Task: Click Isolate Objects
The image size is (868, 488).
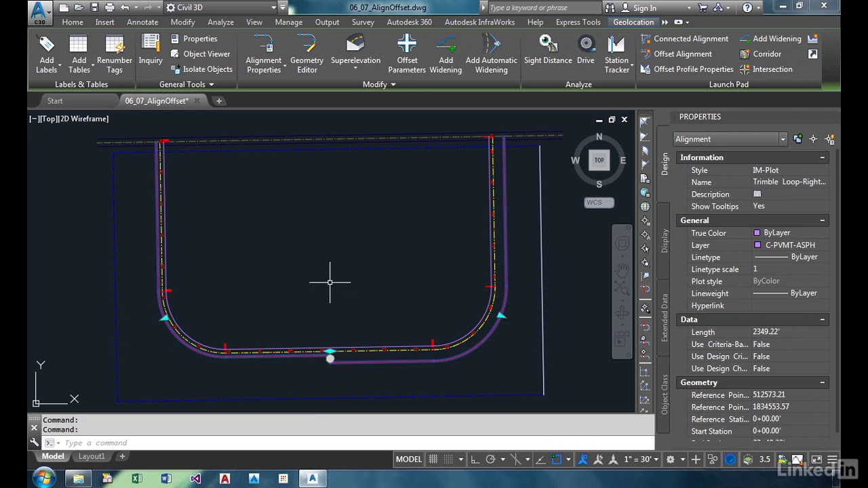Action: click(x=201, y=69)
